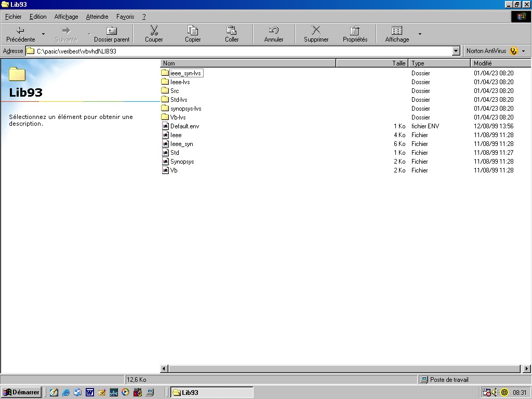Click the Copier toolbar icon
The height and width of the screenshot is (399, 532).
pyautogui.click(x=193, y=31)
